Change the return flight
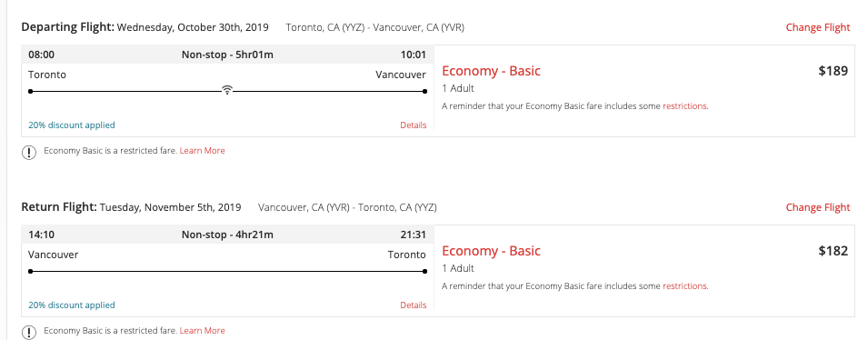 [818, 207]
